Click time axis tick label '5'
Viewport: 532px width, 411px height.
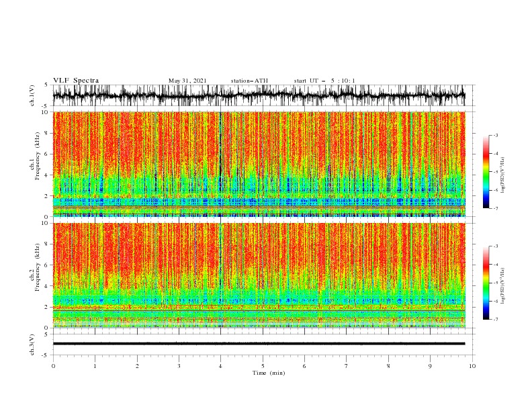(x=263, y=366)
